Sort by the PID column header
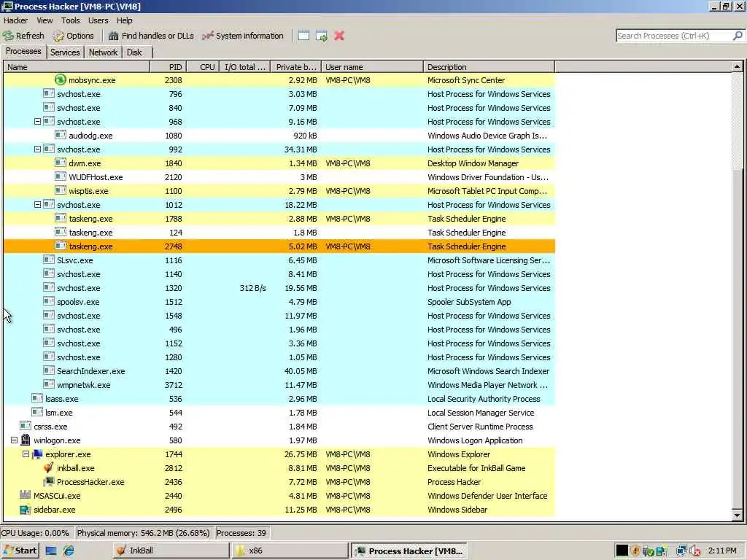747x560 pixels. [169, 66]
